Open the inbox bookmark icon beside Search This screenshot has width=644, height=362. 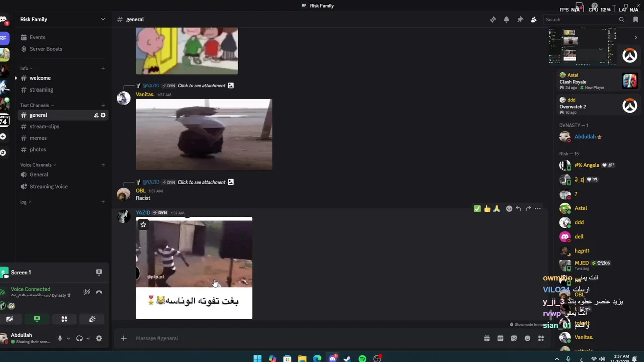pyautogui.click(x=635, y=19)
